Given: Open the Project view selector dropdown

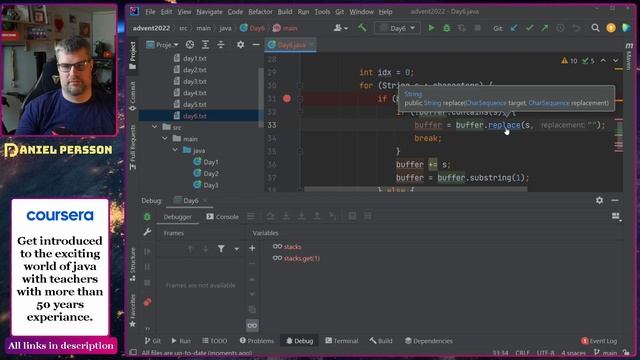Looking at the screenshot, I should 162,44.
